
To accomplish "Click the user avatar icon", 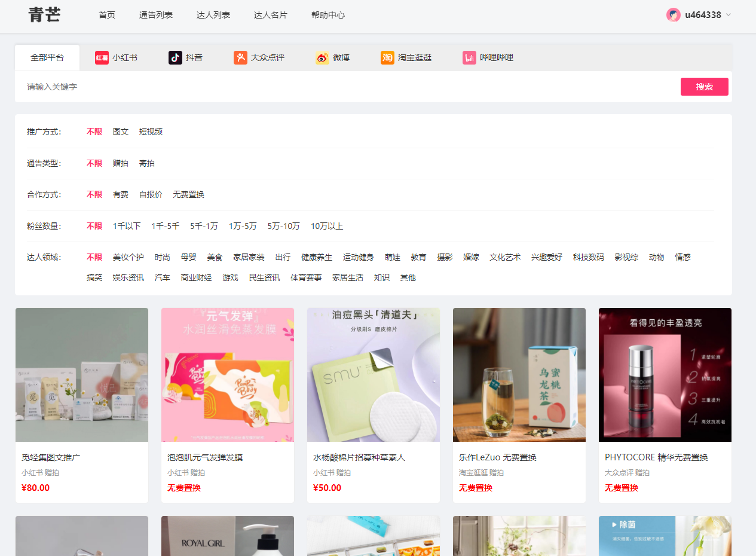I will pyautogui.click(x=673, y=15).
